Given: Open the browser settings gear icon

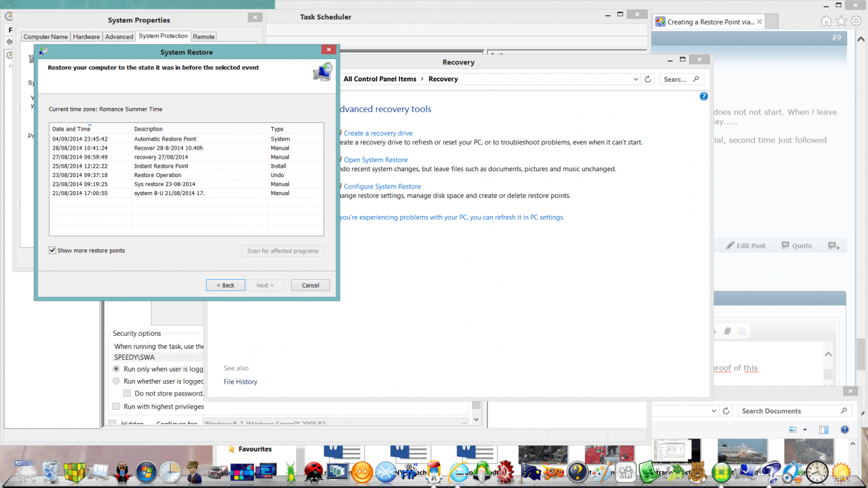Looking at the screenshot, I should tap(856, 21).
